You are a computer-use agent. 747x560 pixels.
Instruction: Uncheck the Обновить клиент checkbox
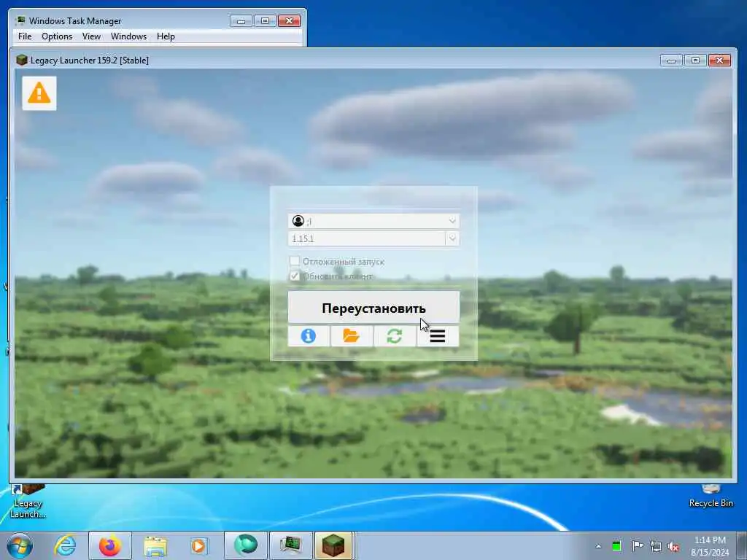pyautogui.click(x=295, y=276)
